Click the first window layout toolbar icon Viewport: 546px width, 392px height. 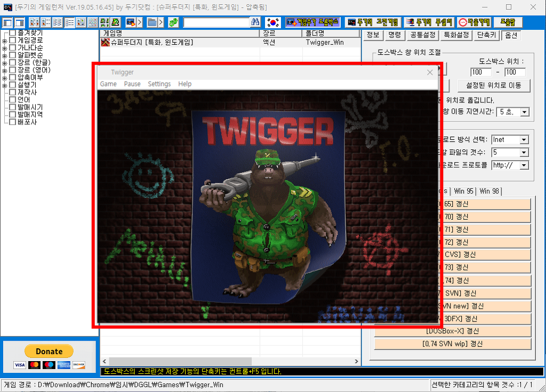(x=7, y=22)
